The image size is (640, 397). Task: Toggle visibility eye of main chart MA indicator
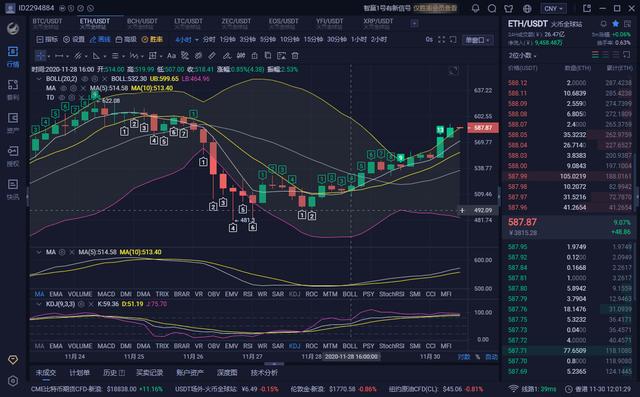click(x=63, y=88)
